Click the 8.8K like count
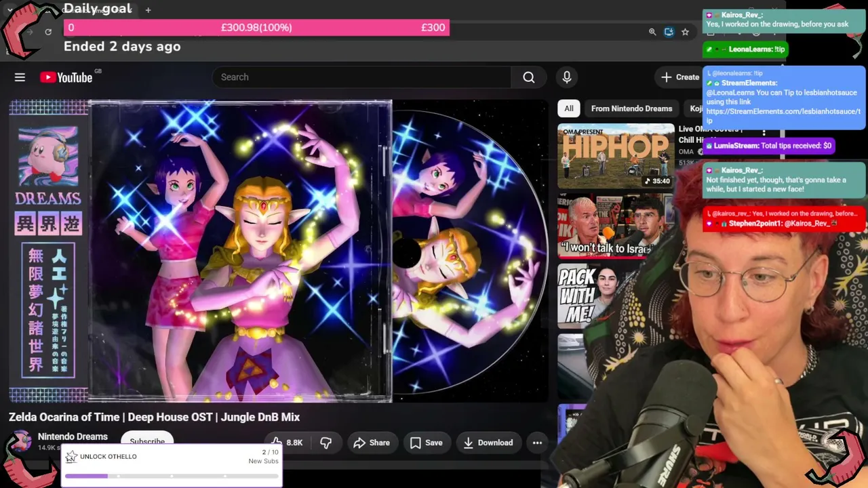Viewport: 868px width, 488px height. click(x=294, y=443)
